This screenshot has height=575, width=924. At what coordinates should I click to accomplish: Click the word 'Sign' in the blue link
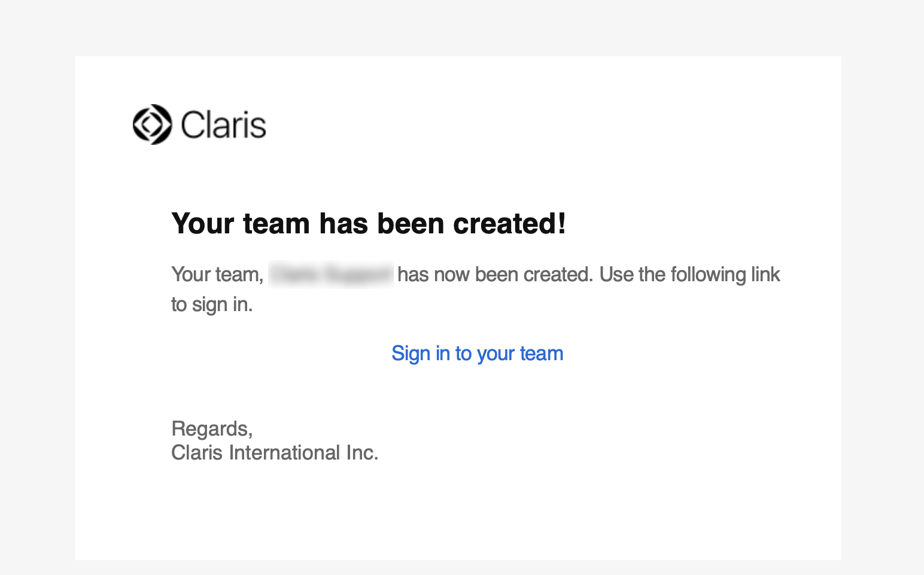[x=411, y=354]
